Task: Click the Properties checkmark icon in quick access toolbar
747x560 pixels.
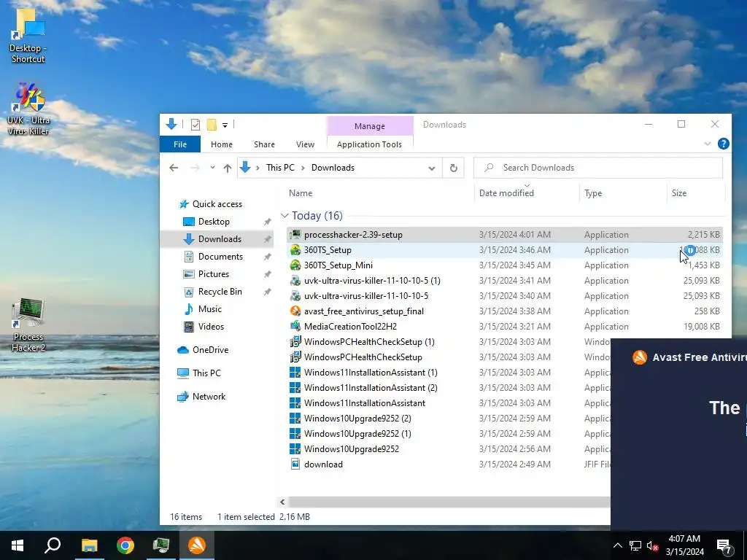Action: [196, 125]
